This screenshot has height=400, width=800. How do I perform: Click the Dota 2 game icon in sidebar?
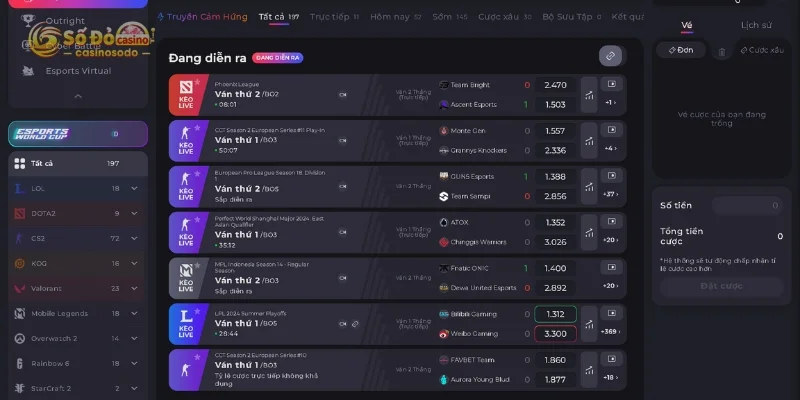click(x=19, y=213)
